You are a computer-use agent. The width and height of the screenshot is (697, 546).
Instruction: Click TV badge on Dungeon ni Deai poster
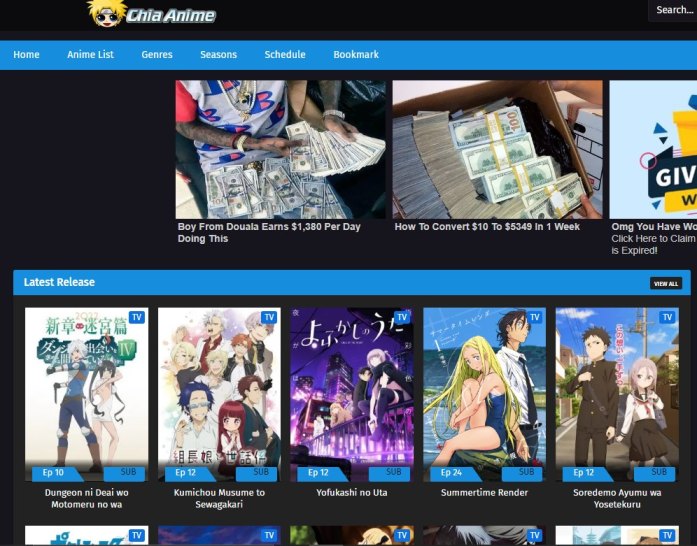point(137,317)
